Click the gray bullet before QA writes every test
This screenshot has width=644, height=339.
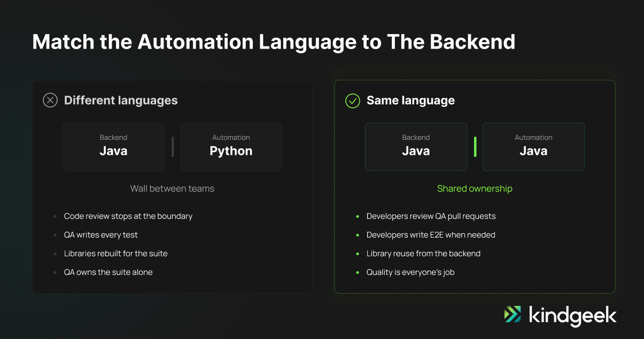55,235
